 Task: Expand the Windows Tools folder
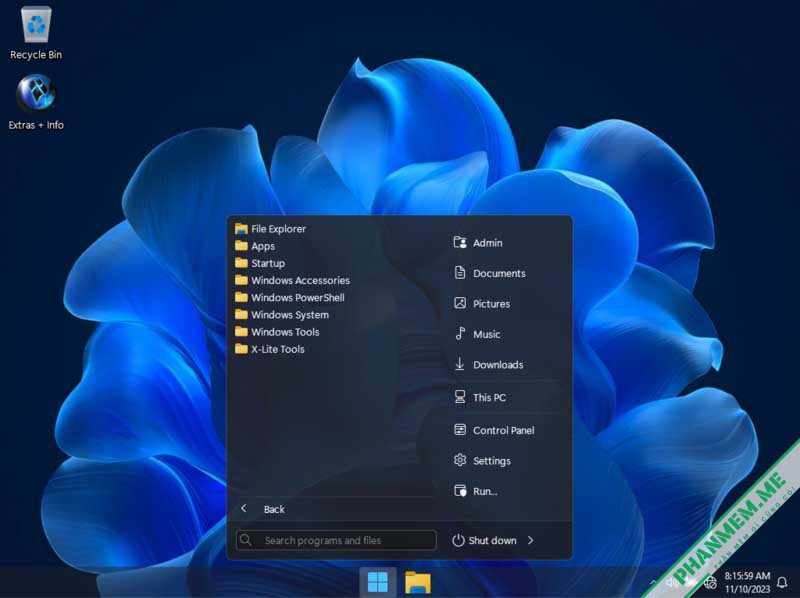pos(277,332)
